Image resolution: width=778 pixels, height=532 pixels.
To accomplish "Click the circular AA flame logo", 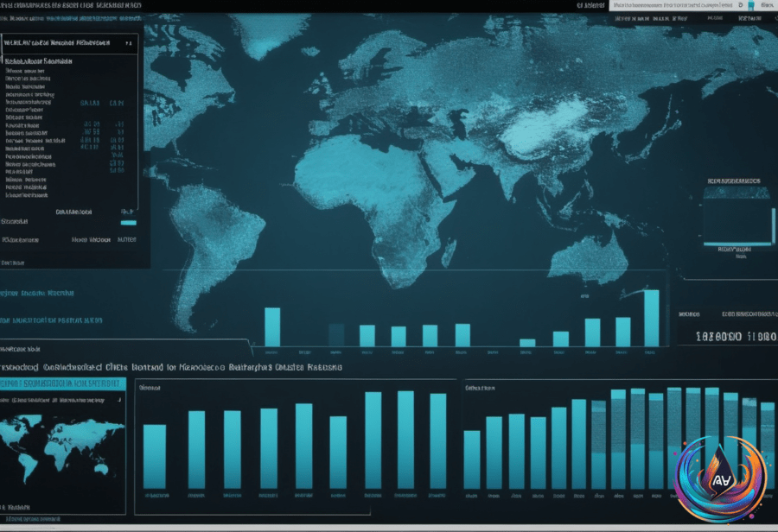I will pyautogui.click(x=719, y=478).
